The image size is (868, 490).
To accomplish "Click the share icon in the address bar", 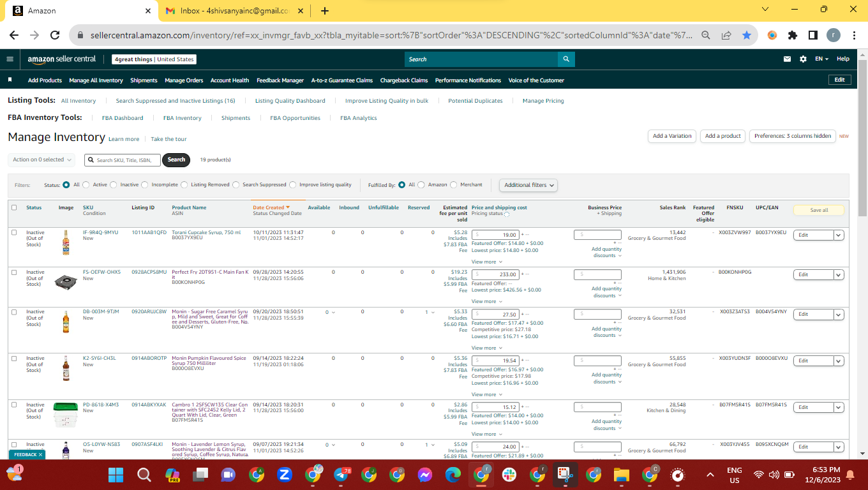I will pos(726,36).
